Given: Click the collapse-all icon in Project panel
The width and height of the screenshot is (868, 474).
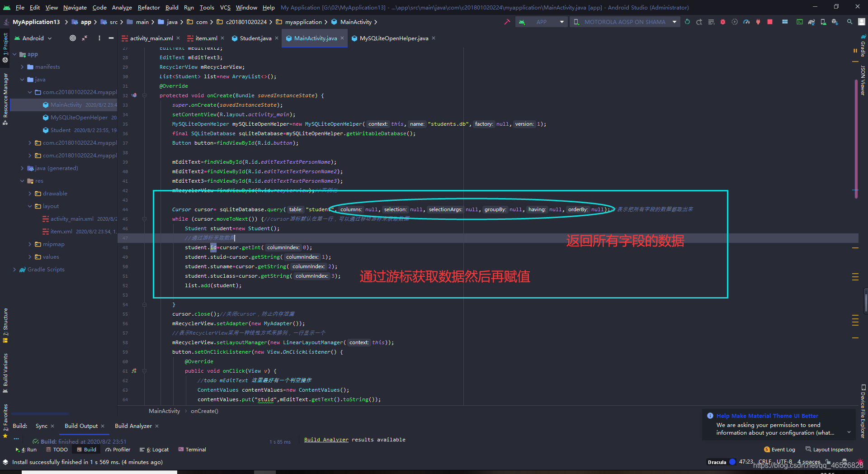Looking at the screenshot, I should click(x=85, y=38).
